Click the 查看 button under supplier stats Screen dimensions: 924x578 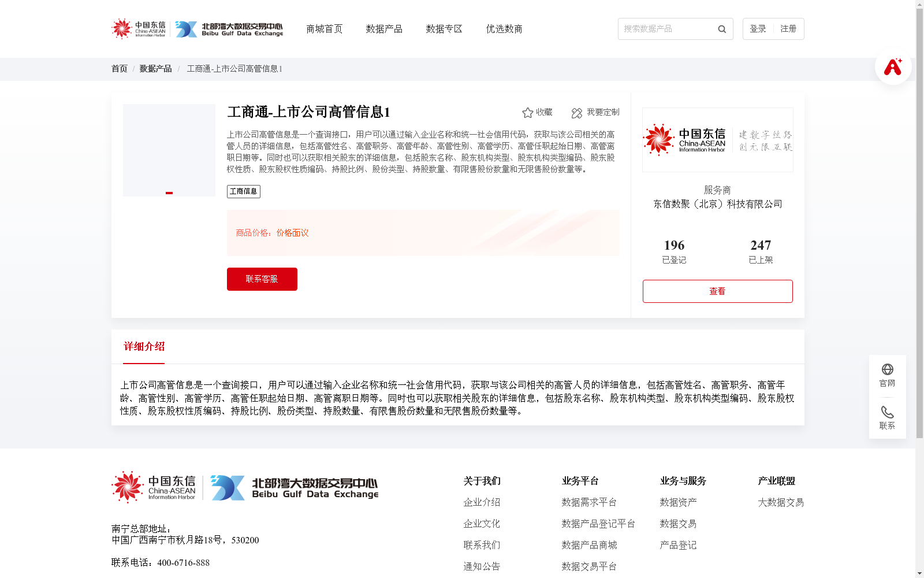tap(717, 291)
